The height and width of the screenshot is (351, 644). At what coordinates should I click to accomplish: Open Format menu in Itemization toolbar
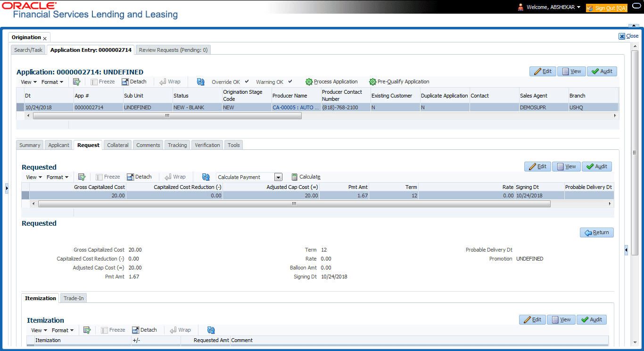pos(63,330)
